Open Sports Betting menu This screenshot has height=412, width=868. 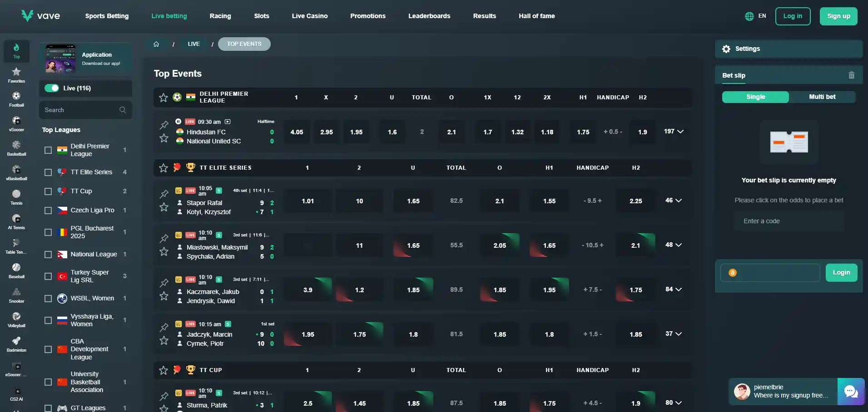click(x=107, y=16)
